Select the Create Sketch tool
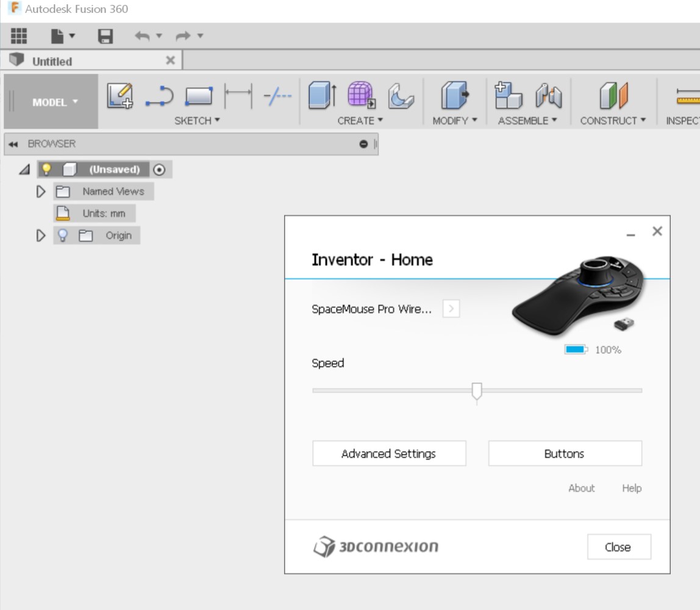This screenshot has height=610, width=700. (x=120, y=96)
